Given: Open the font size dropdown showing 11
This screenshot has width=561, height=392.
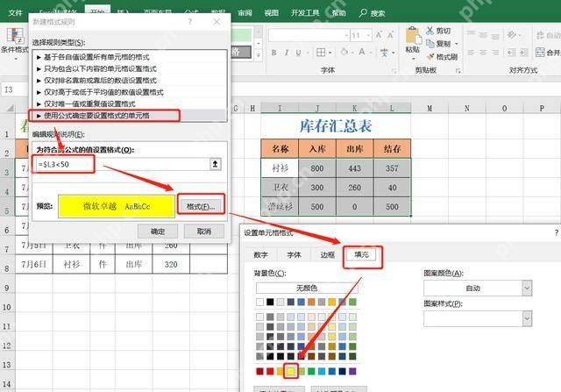Looking at the screenshot, I should click(368, 35).
